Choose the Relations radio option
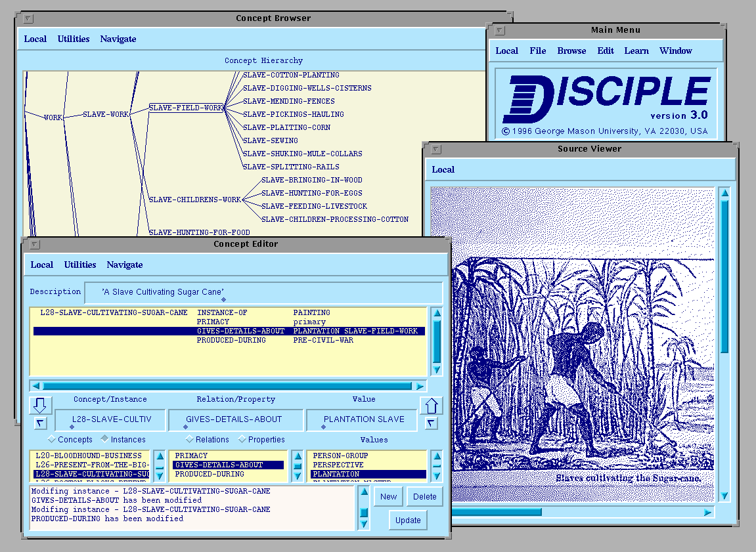This screenshot has height=552, width=756. [x=190, y=439]
